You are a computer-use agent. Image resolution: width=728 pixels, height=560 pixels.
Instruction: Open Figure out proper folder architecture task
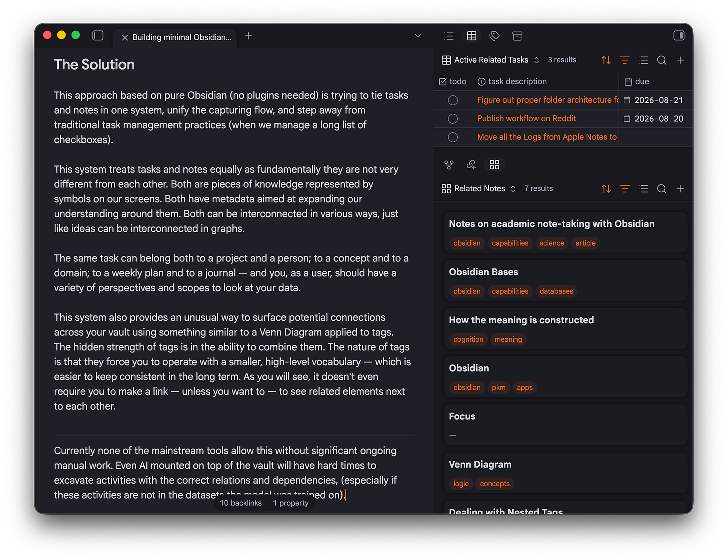(548, 100)
